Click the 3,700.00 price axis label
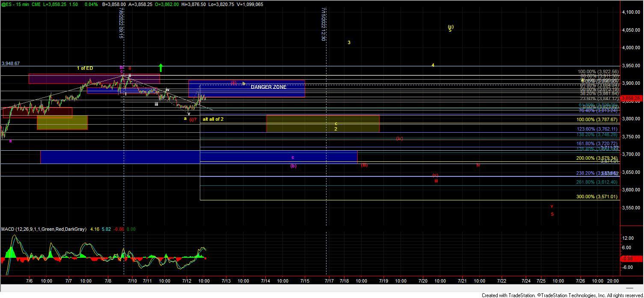This screenshot has height=298, width=644. pos(632,154)
